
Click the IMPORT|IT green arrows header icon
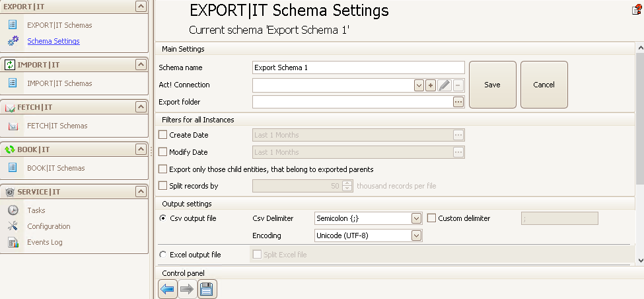coord(10,65)
